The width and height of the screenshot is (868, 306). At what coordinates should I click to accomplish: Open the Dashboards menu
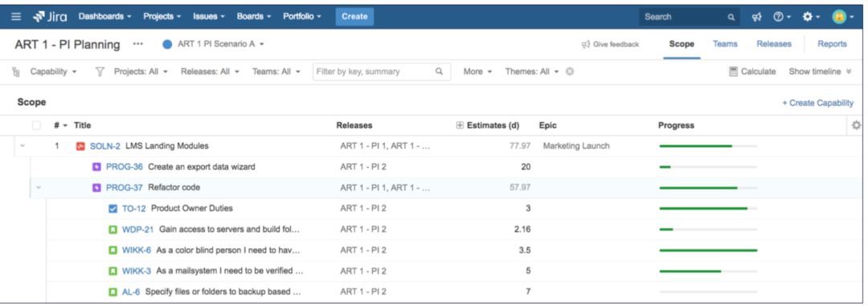coord(104,17)
